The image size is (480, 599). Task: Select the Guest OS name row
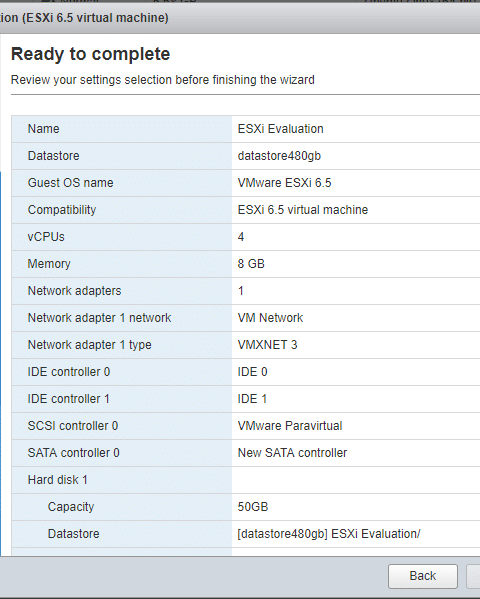pos(246,183)
